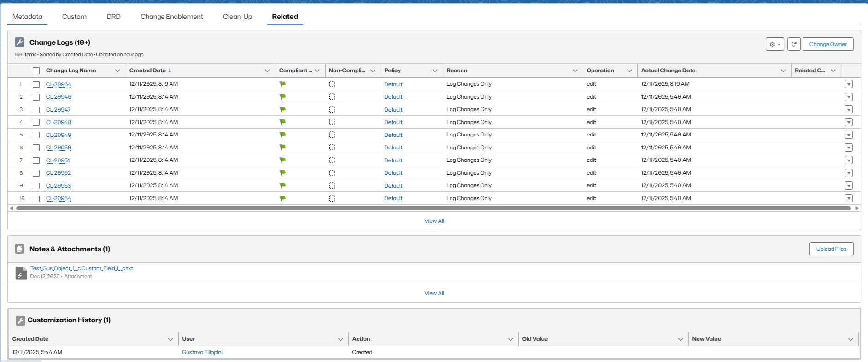This screenshot has height=362, width=868.
Task: Open the Metadata tab
Action: 27,17
